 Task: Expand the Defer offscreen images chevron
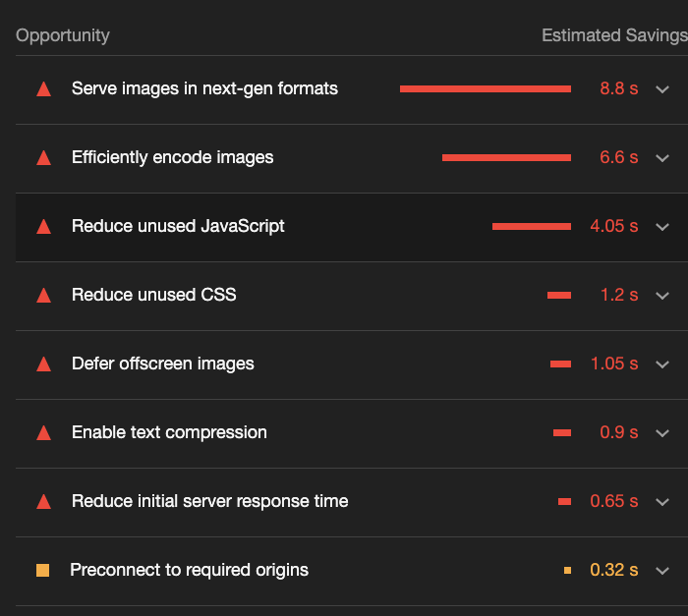[x=662, y=364]
